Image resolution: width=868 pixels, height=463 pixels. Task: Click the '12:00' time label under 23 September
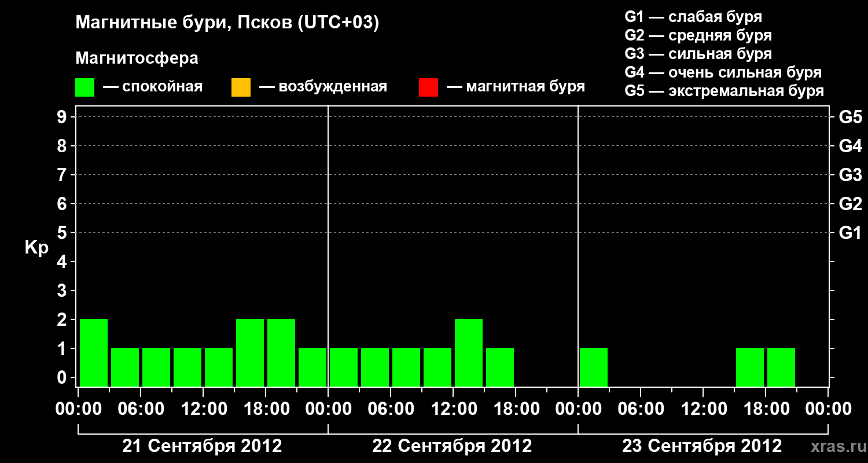(x=703, y=409)
